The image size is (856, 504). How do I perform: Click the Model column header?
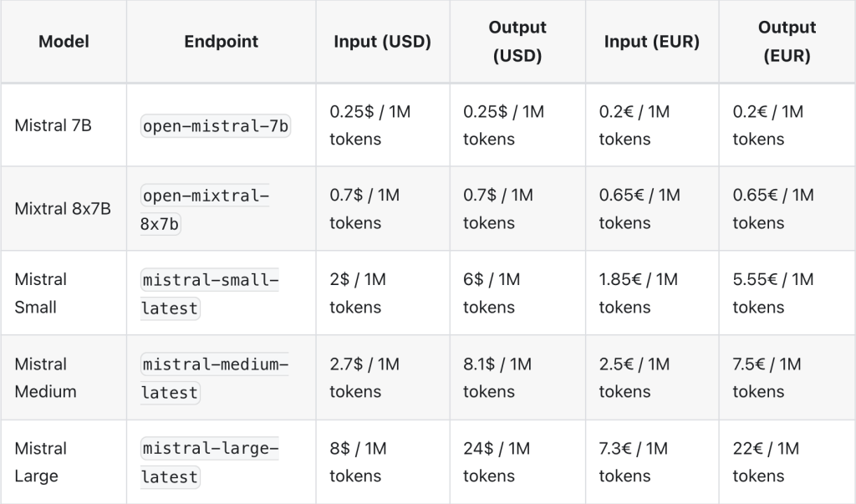(64, 42)
